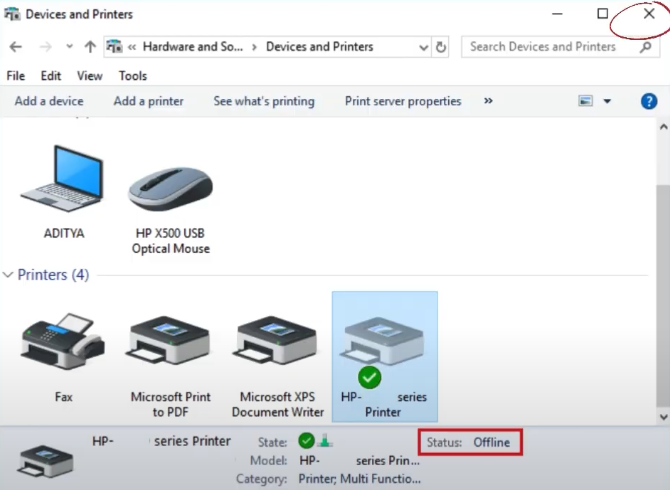
Task: Collapse the Printers (4) group
Action: coord(8,275)
